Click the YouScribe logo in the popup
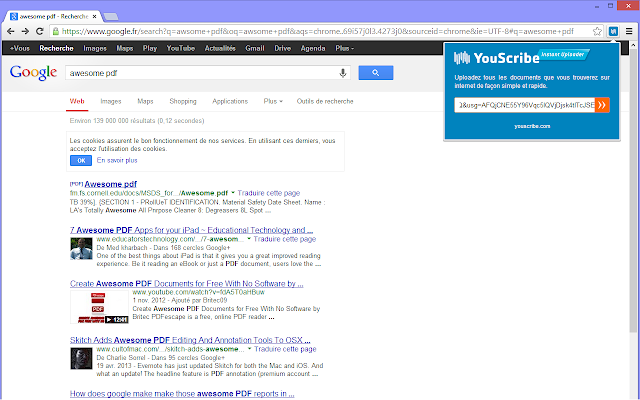The height and width of the screenshot is (400, 640). (x=497, y=58)
